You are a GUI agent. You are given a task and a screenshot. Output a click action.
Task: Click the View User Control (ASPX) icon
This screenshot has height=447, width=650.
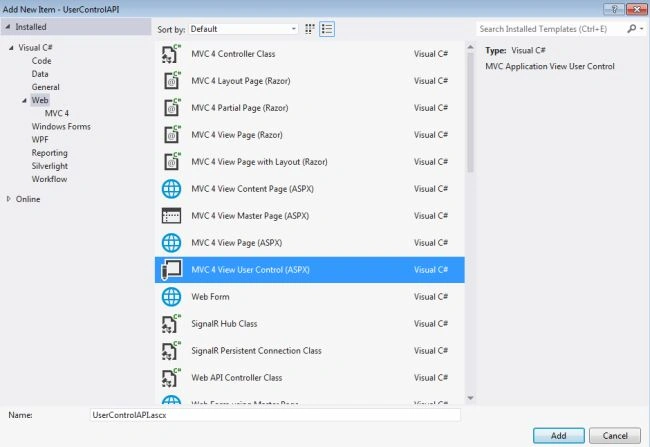click(x=171, y=270)
